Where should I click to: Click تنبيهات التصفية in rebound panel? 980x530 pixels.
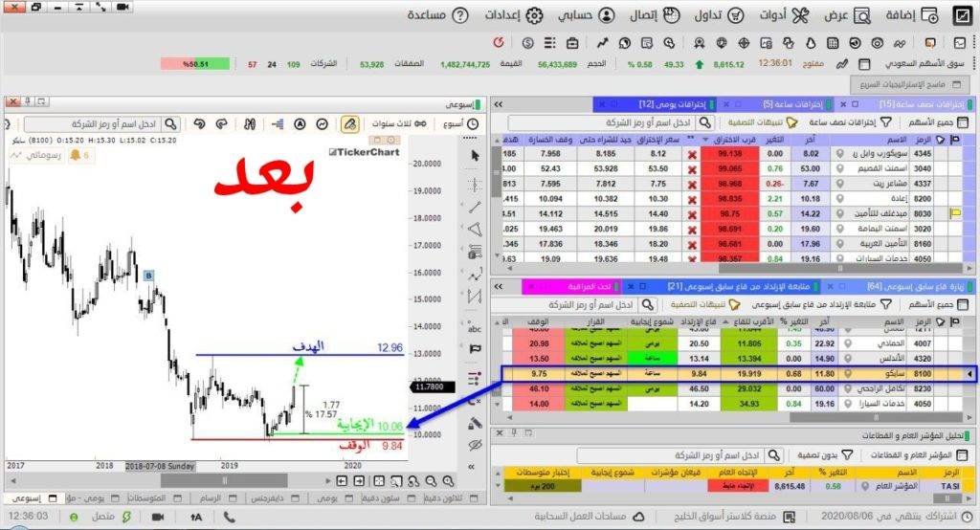tap(705, 305)
